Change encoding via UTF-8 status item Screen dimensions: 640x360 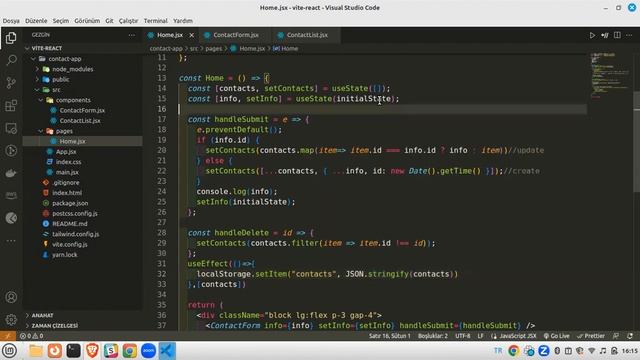pyautogui.click(x=462, y=336)
